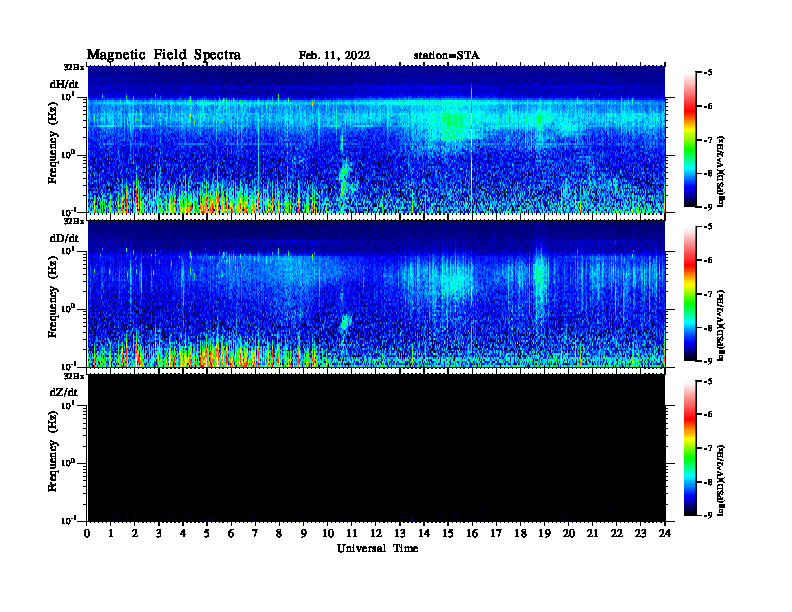Screen dimensions: 792x612
Task: Click the "dZ/dt" panel label
Action: [x=64, y=392]
